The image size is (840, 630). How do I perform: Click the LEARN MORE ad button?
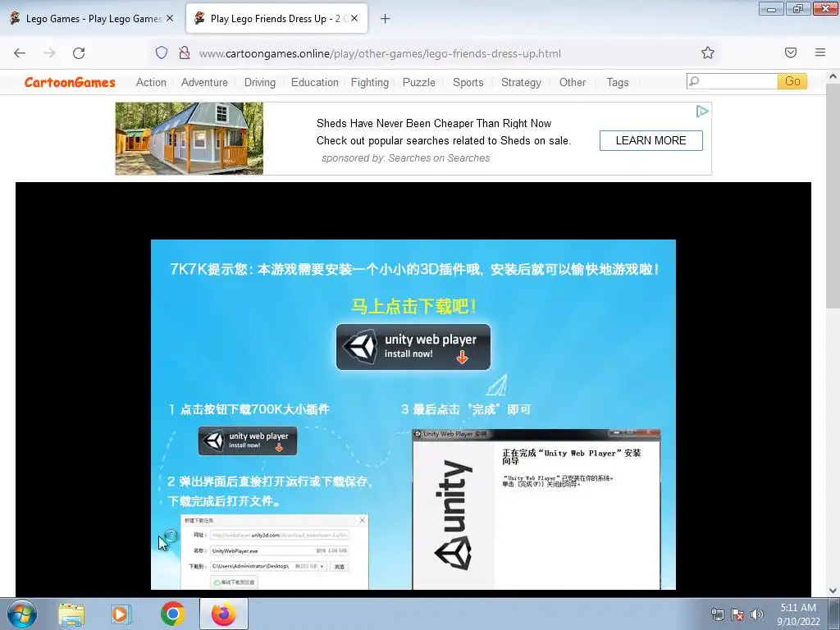point(651,140)
